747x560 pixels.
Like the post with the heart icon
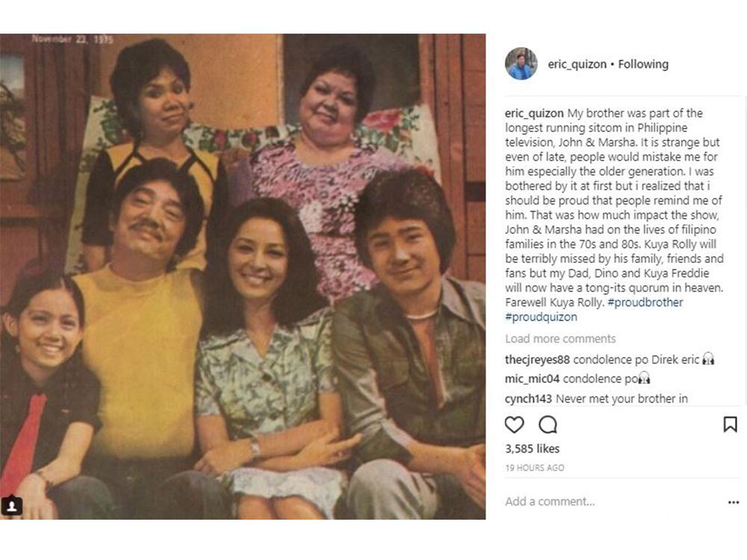pyautogui.click(x=514, y=424)
